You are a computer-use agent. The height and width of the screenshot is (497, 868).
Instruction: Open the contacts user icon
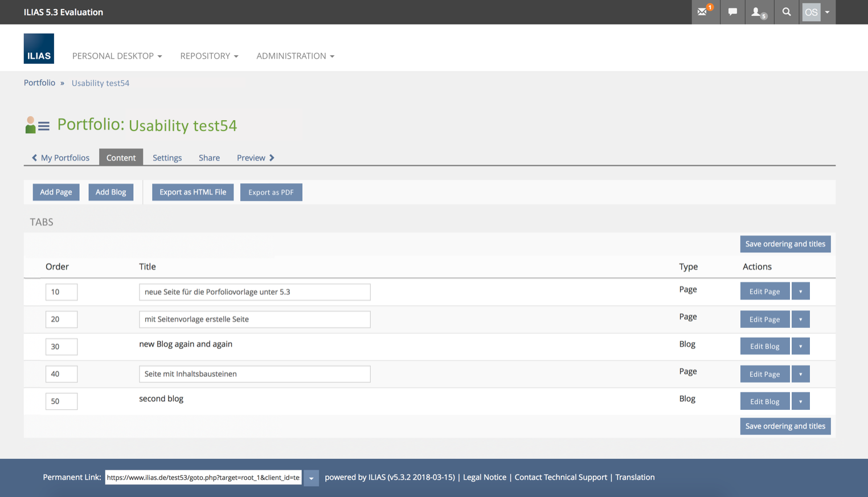758,12
